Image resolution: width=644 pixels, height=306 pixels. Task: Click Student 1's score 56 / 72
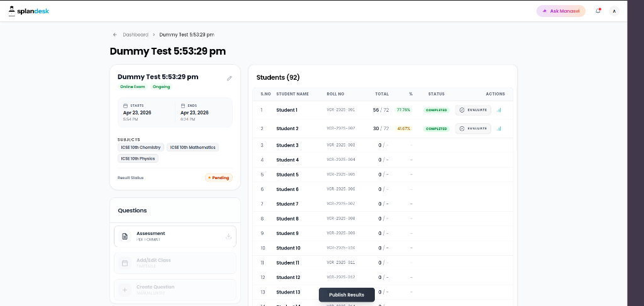tap(380, 110)
